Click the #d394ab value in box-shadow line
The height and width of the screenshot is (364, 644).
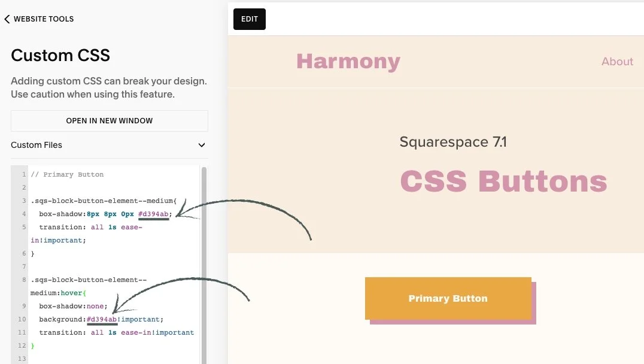point(153,214)
